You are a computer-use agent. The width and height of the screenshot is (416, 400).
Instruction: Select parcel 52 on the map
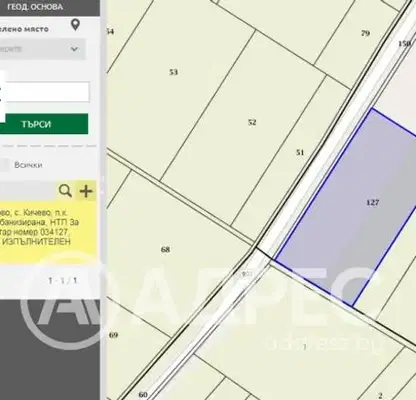point(252,122)
